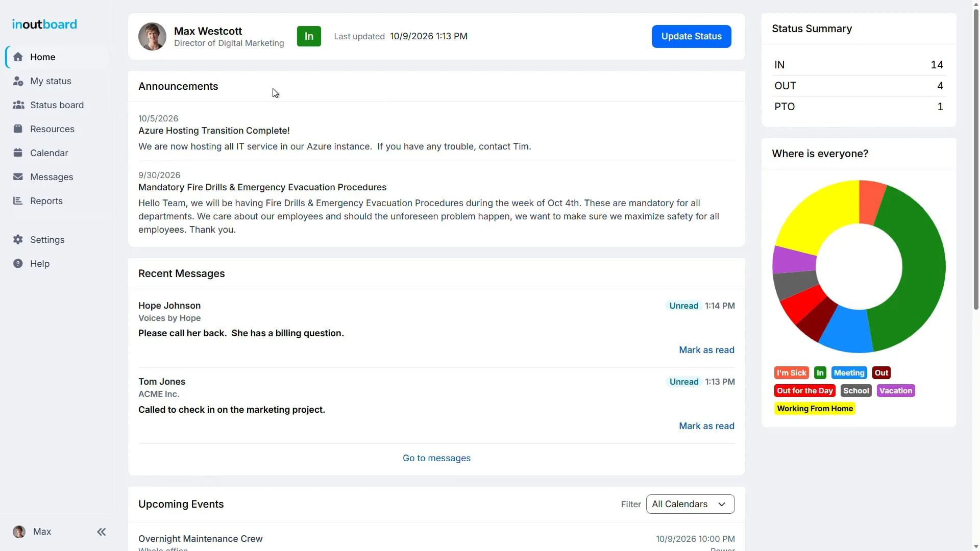The width and height of the screenshot is (980, 551).
Task: Click the Azure Hosting Transition Complete! announcement
Action: (214, 131)
